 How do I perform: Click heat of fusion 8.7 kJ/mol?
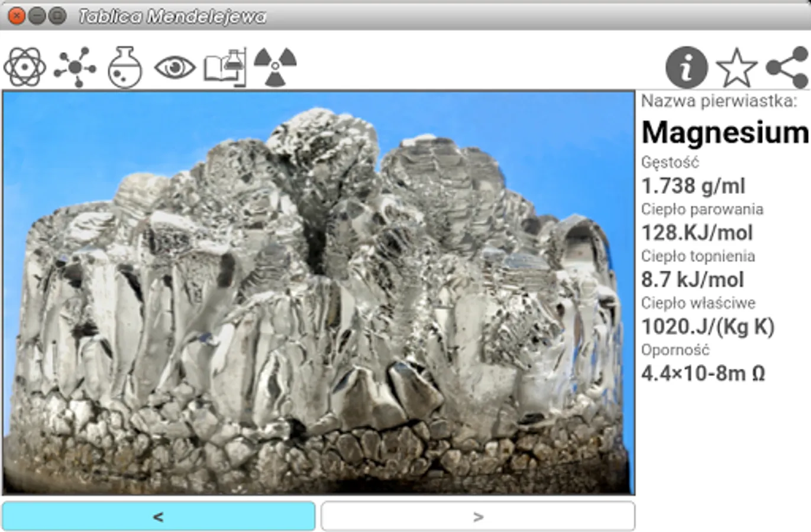tap(693, 280)
